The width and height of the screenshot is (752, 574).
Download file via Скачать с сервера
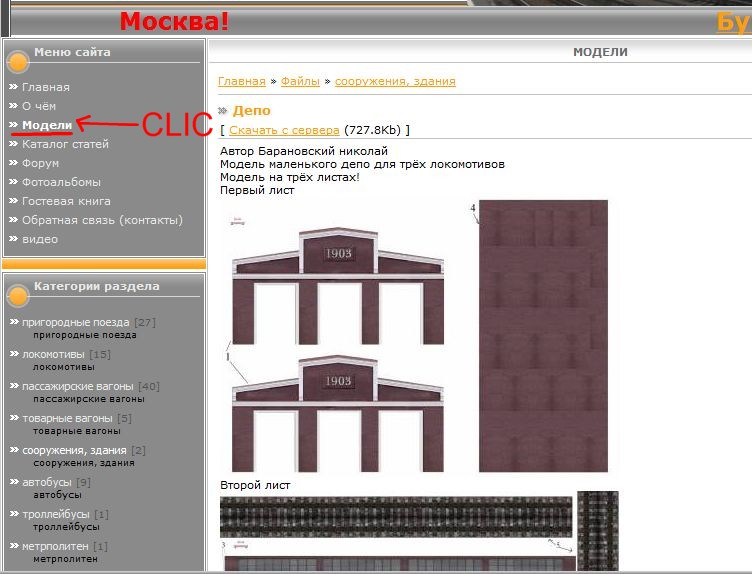click(x=284, y=130)
